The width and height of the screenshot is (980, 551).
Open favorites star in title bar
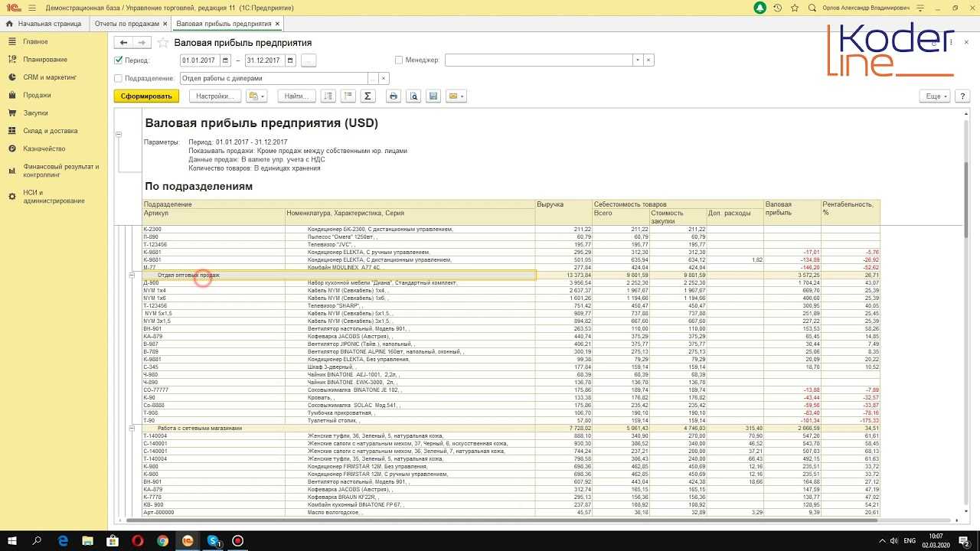coord(795,8)
